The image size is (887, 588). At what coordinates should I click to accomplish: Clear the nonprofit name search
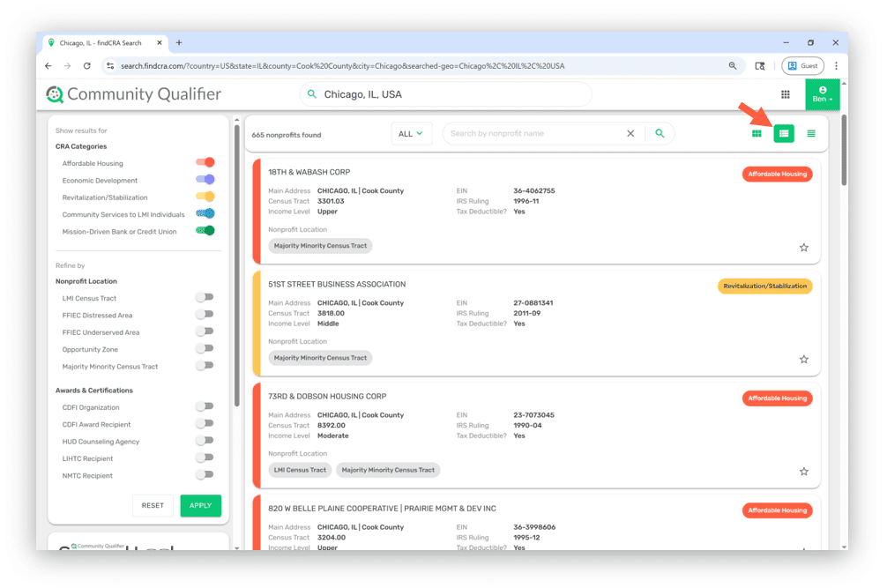click(x=630, y=133)
